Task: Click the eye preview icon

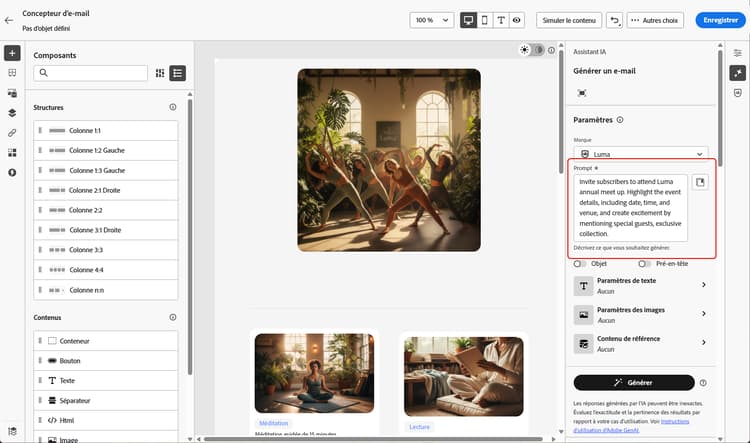Action: pyautogui.click(x=517, y=20)
